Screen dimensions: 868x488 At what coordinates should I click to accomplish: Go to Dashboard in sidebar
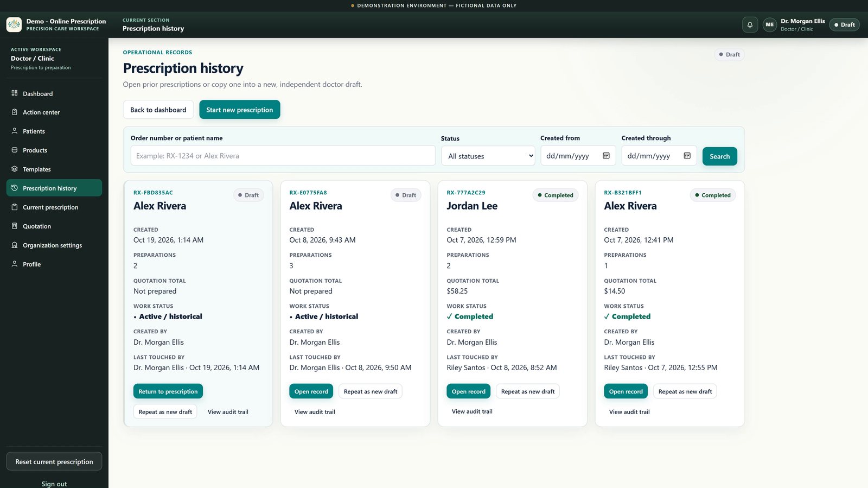54,93
